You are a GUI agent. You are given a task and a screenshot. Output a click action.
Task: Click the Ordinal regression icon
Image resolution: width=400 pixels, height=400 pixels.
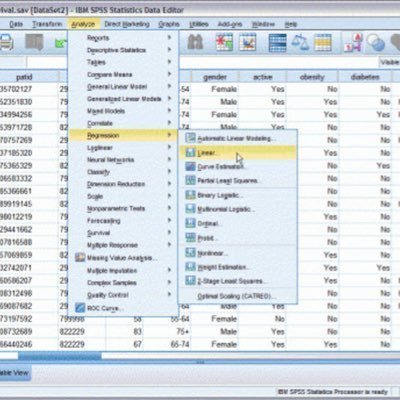(x=190, y=223)
